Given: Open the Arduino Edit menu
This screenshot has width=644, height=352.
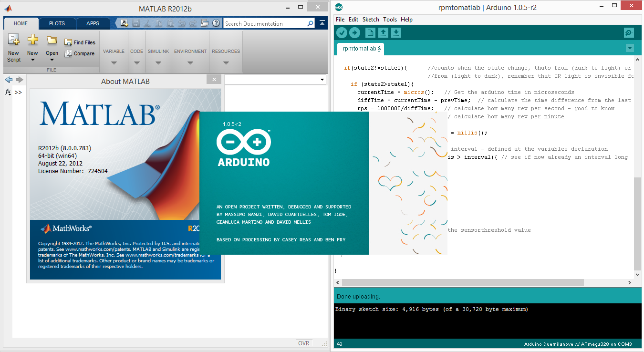Looking at the screenshot, I should pos(353,20).
